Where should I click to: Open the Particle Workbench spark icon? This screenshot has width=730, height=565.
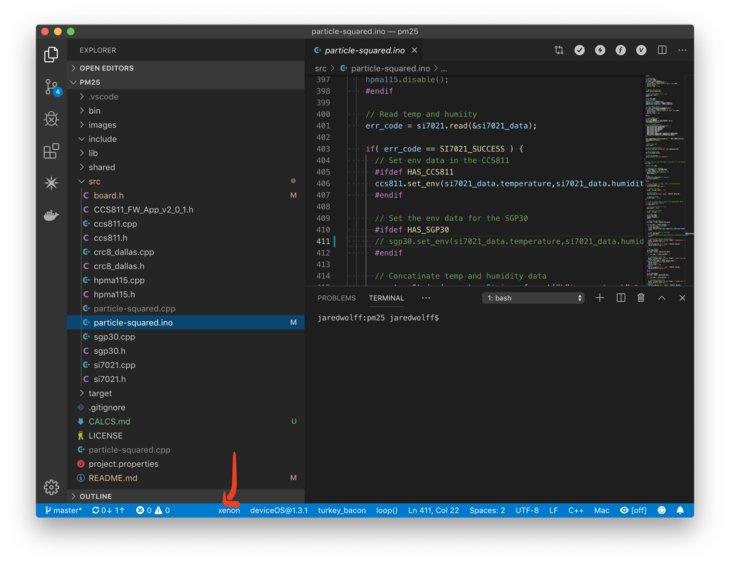[51, 183]
